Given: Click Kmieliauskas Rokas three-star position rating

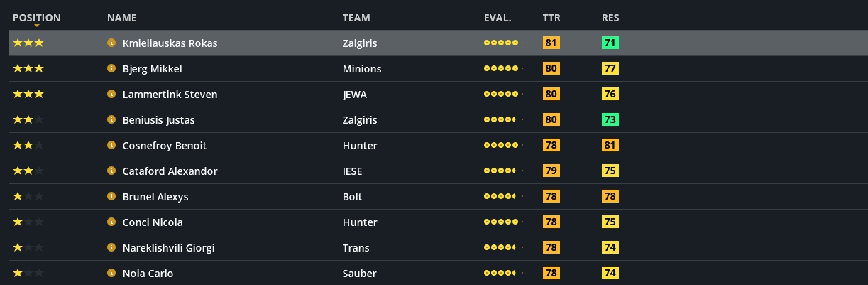Looking at the screenshot, I should click(28, 43).
